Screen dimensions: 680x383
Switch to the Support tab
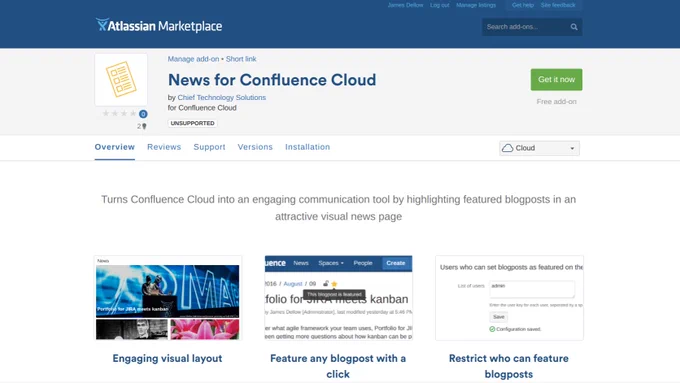coord(209,147)
